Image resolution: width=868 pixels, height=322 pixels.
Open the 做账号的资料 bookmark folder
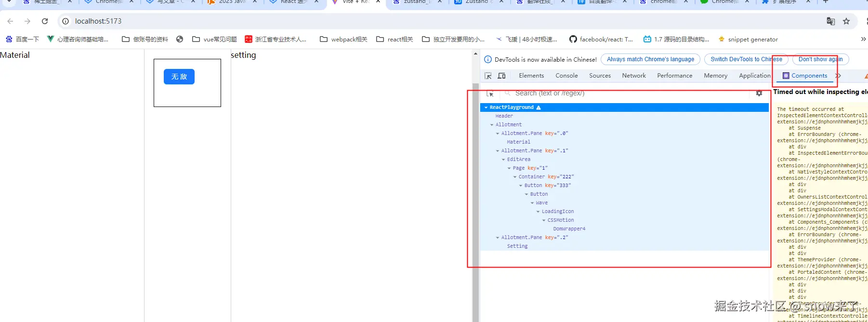[145, 39]
